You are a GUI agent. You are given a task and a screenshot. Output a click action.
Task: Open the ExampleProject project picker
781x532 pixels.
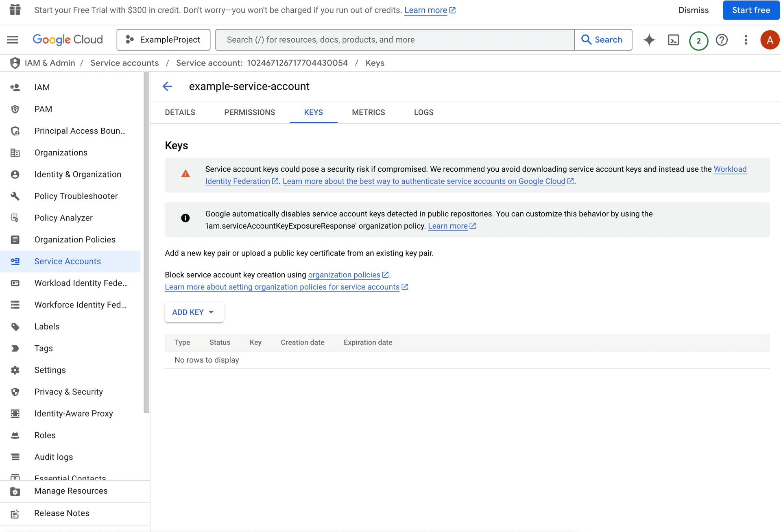[x=164, y=40]
